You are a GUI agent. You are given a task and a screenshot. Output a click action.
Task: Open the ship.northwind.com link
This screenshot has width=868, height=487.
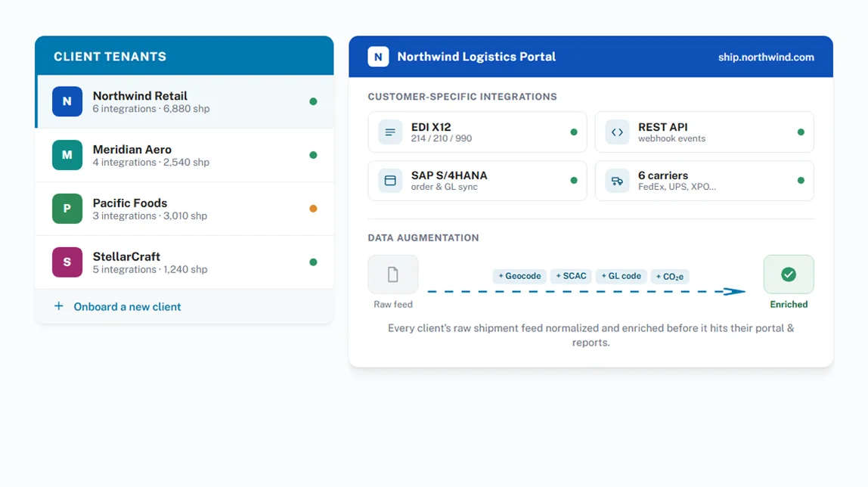[766, 57]
